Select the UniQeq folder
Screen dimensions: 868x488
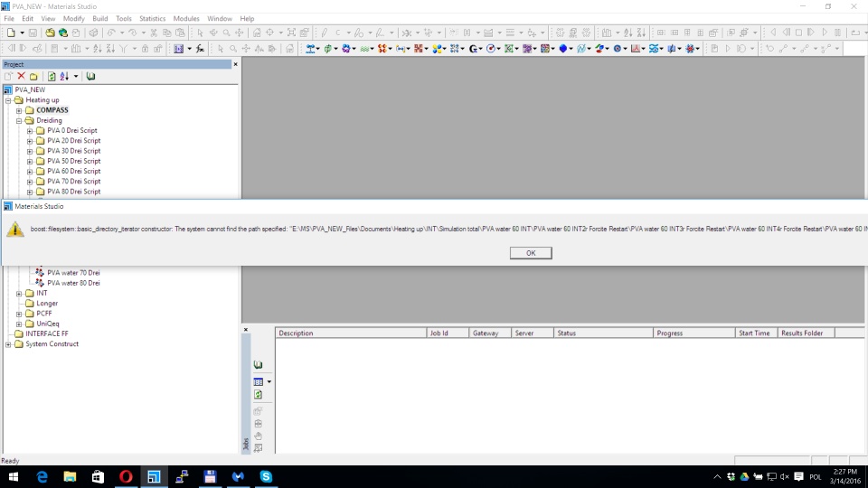coord(48,324)
